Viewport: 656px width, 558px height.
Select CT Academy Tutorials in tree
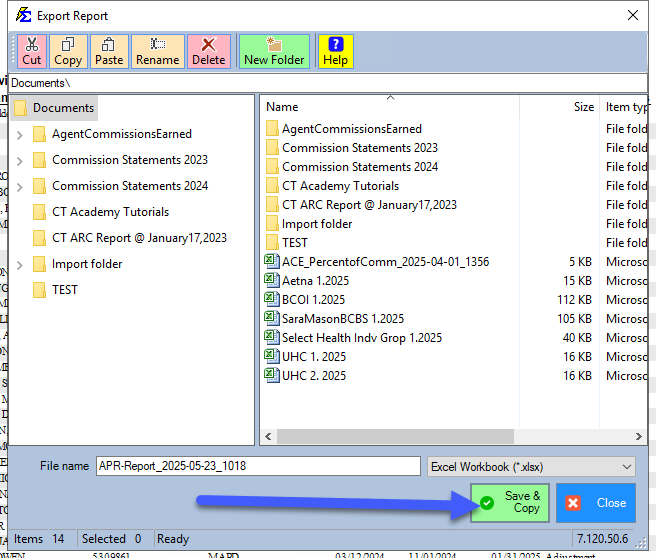[x=110, y=212]
